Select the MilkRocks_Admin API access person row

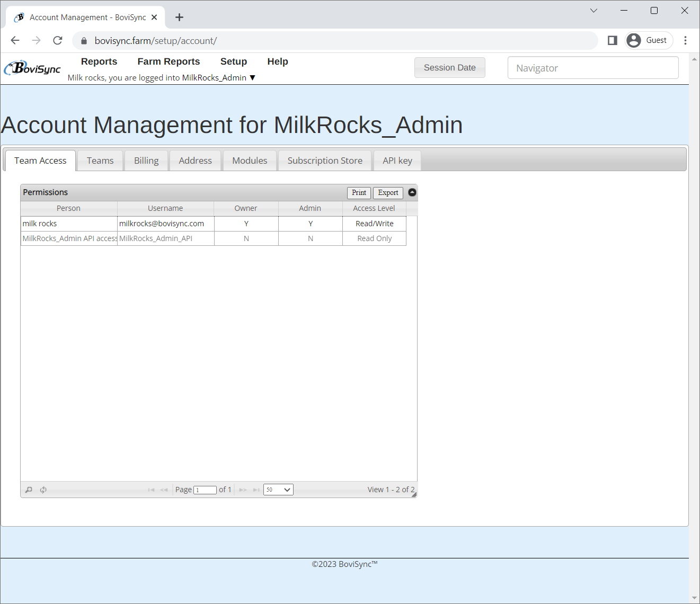[69, 238]
